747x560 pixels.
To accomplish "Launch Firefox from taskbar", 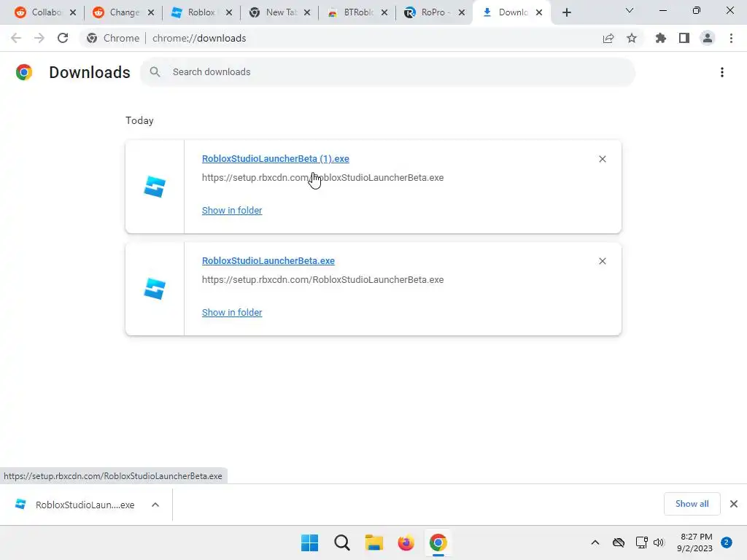I will click(406, 542).
